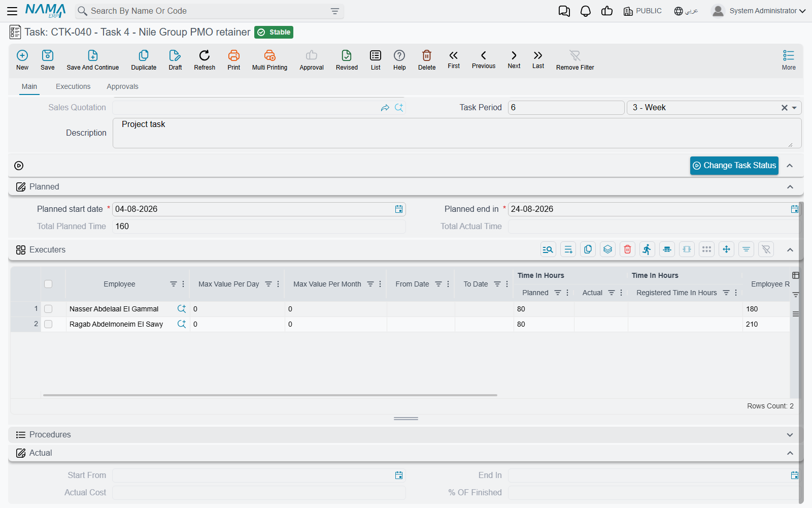Open the Planned start date calendar picker
The height and width of the screenshot is (508, 812).
pos(399,209)
